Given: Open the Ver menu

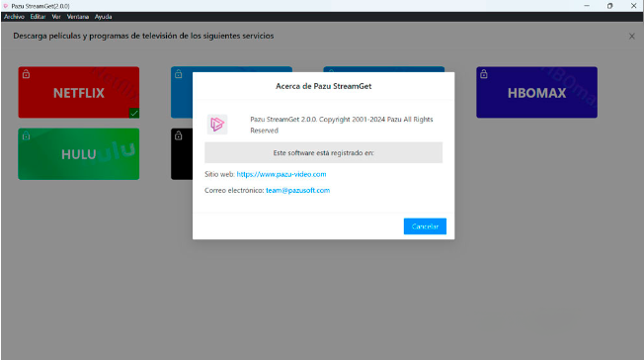Looking at the screenshot, I should (x=56, y=17).
